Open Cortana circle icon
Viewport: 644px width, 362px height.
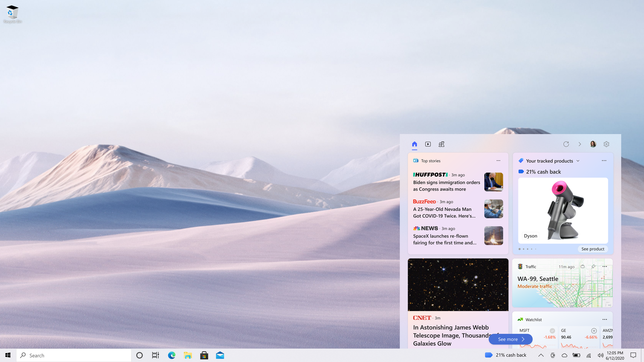point(139,355)
